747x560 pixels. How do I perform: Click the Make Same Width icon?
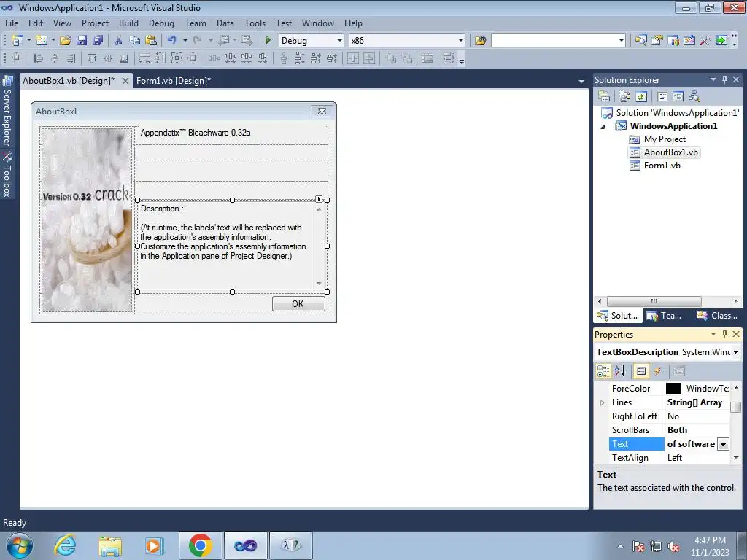point(144,58)
